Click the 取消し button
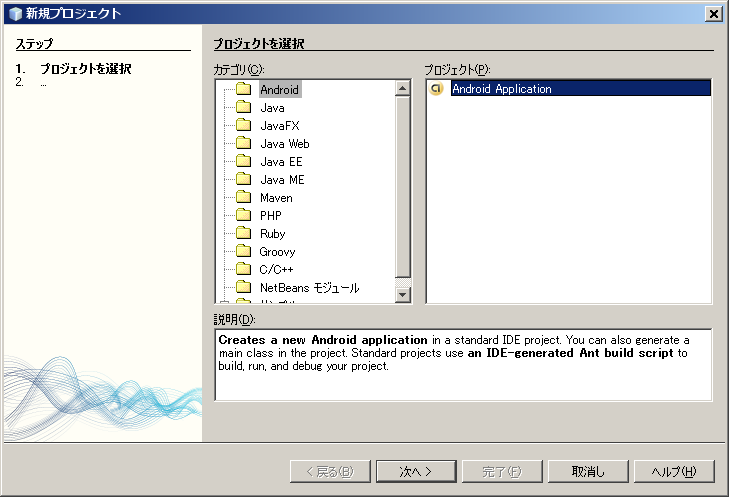 pyautogui.click(x=588, y=471)
